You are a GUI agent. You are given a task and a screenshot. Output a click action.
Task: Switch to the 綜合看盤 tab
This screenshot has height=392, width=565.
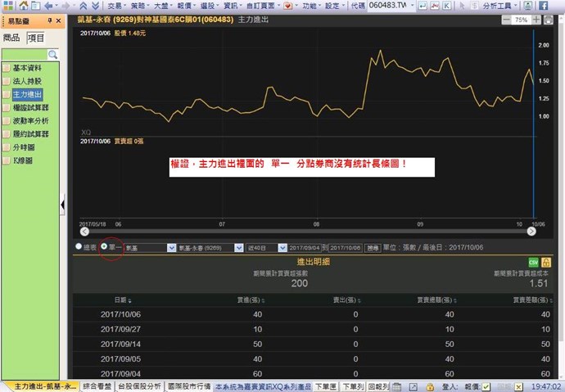click(98, 385)
